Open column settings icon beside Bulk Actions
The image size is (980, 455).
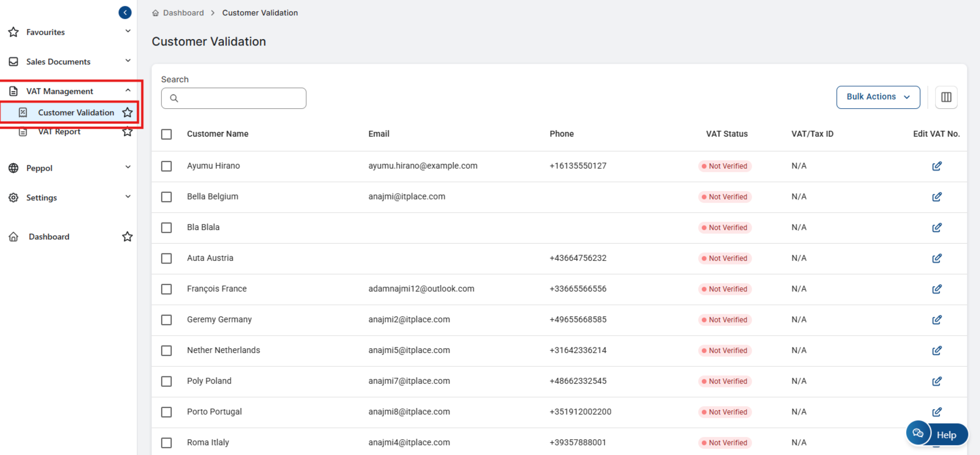[946, 97]
